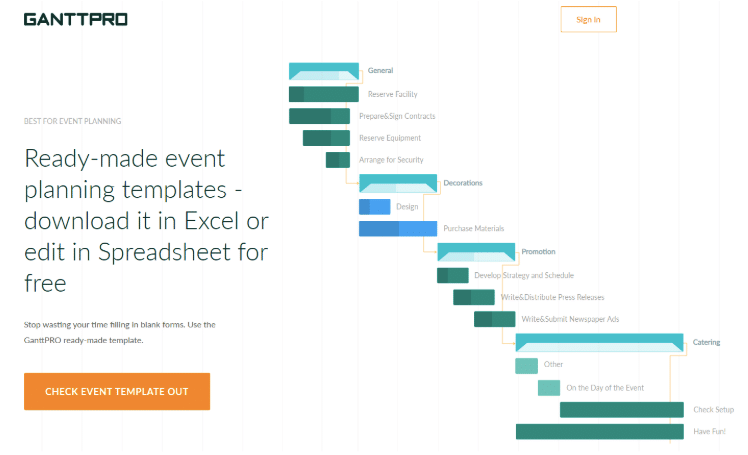The width and height of the screenshot is (748, 455).
Task: Click the Write&Submit Newspaper Ads bar
Action: (495, 319)
